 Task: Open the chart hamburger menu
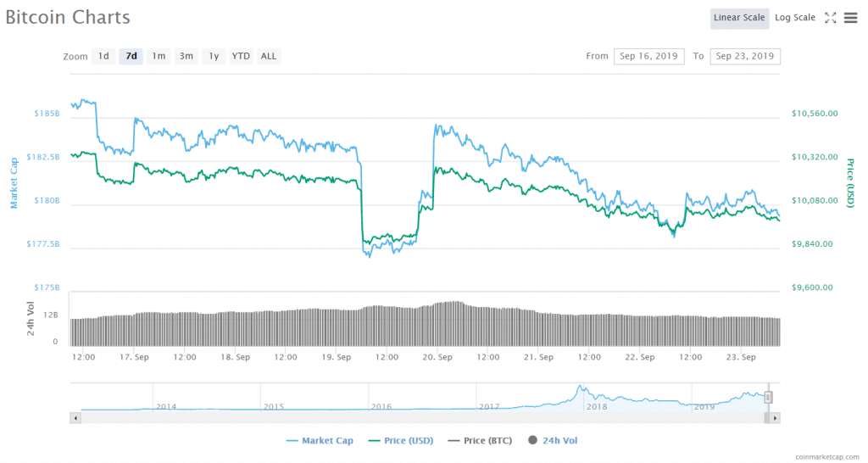850,18
